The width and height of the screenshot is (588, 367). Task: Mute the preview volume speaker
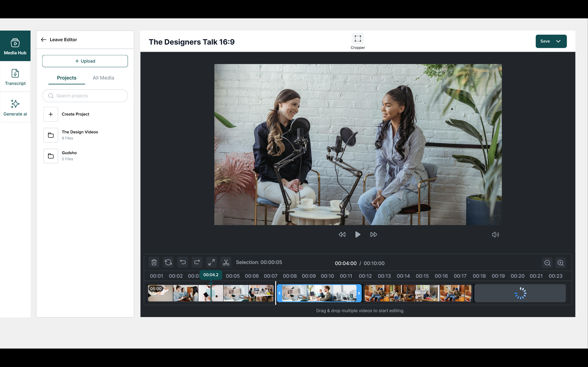(495, 234)
